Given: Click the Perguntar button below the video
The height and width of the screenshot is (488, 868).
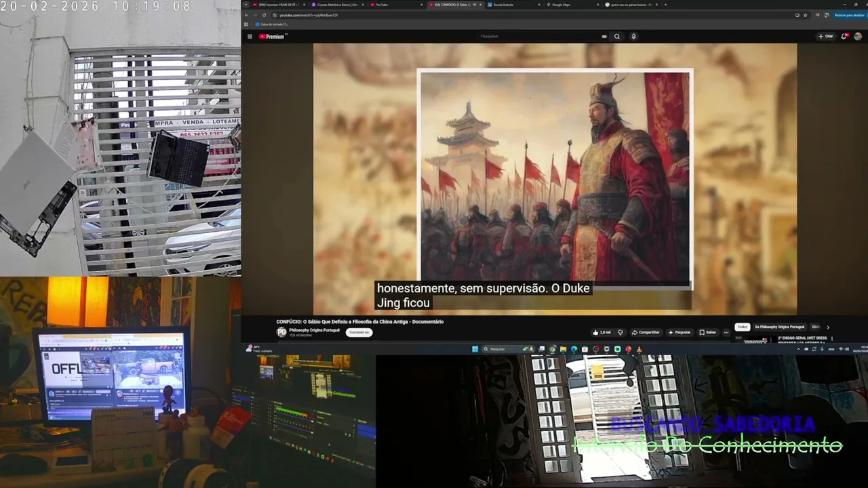Looking at the screenshot, I should (679, 332).
